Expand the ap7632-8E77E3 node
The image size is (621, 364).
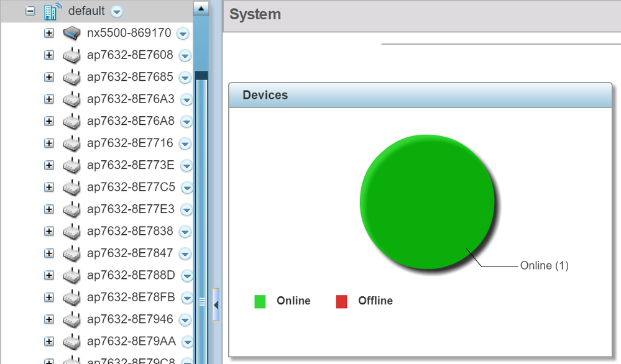click(48, 209)
